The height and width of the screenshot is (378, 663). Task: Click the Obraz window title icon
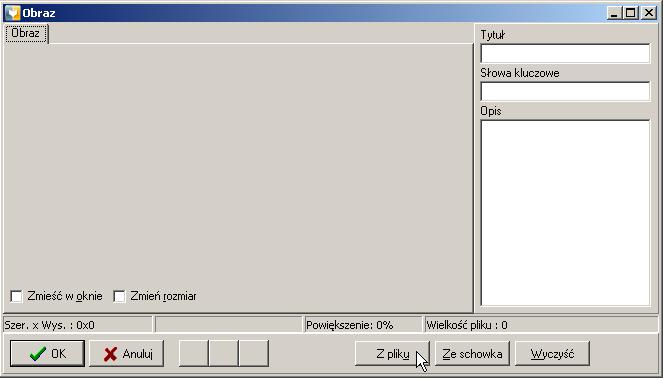point(13,13)
